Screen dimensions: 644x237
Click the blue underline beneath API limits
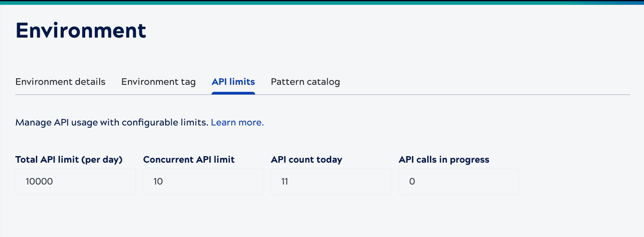click(x=233, y=93)
